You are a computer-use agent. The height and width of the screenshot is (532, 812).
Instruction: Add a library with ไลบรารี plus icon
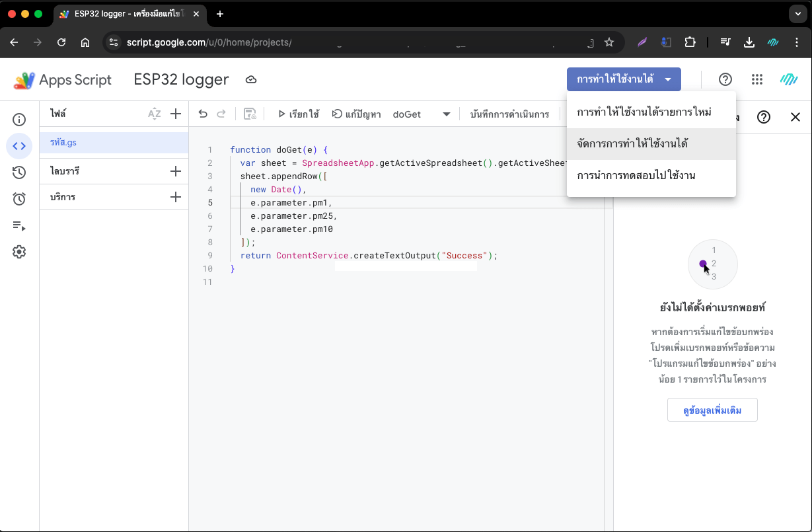tap(176, 171)
